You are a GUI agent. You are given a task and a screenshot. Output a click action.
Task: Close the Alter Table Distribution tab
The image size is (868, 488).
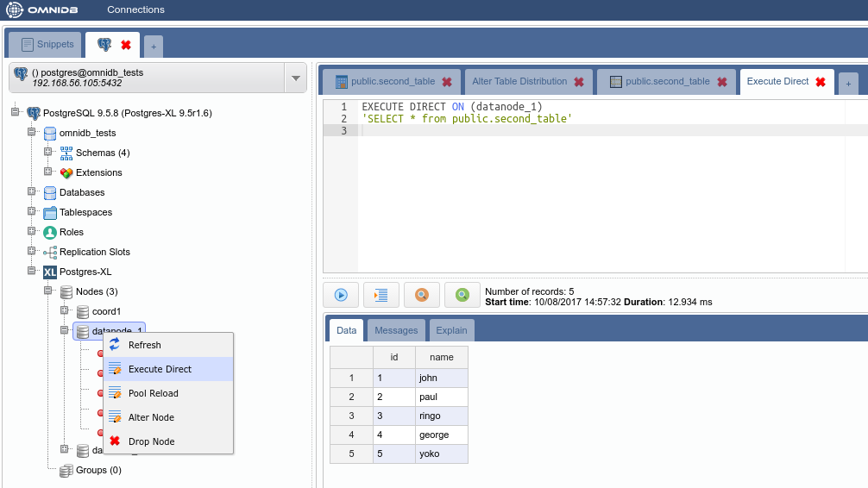579,82
